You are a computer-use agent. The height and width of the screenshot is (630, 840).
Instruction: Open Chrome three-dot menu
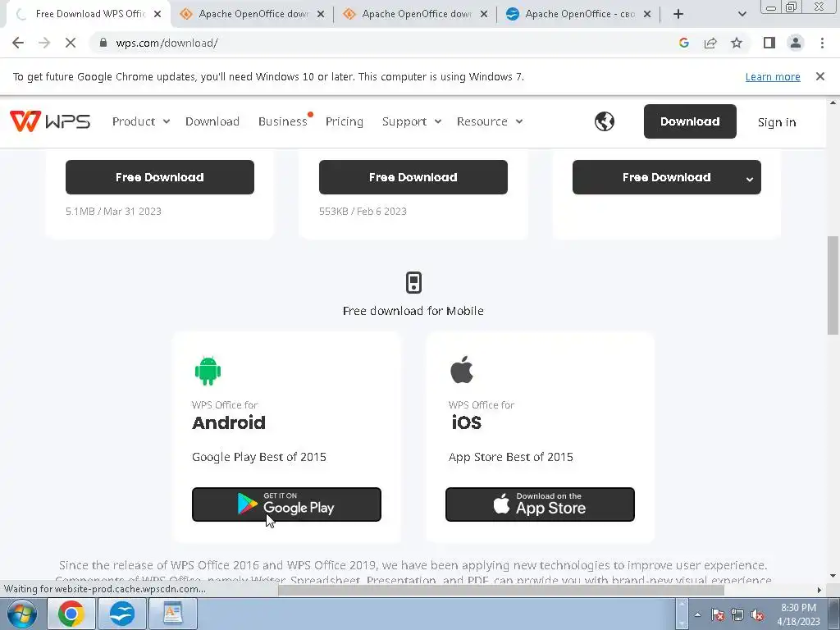click(x=822, y=43)
